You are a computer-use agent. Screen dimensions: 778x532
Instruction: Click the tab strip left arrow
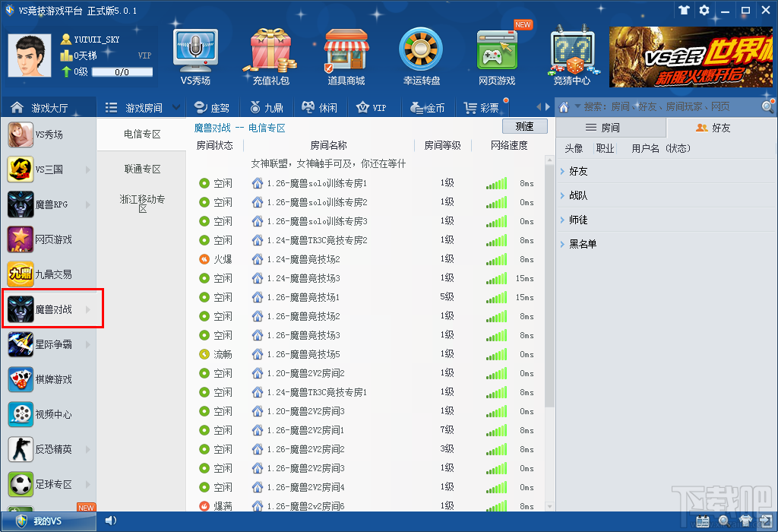[x=539, y=106]
